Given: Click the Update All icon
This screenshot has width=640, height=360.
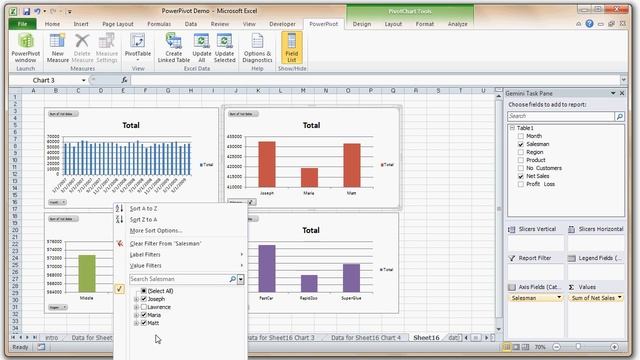Looking at the screenshot, I should pos(202,48).
